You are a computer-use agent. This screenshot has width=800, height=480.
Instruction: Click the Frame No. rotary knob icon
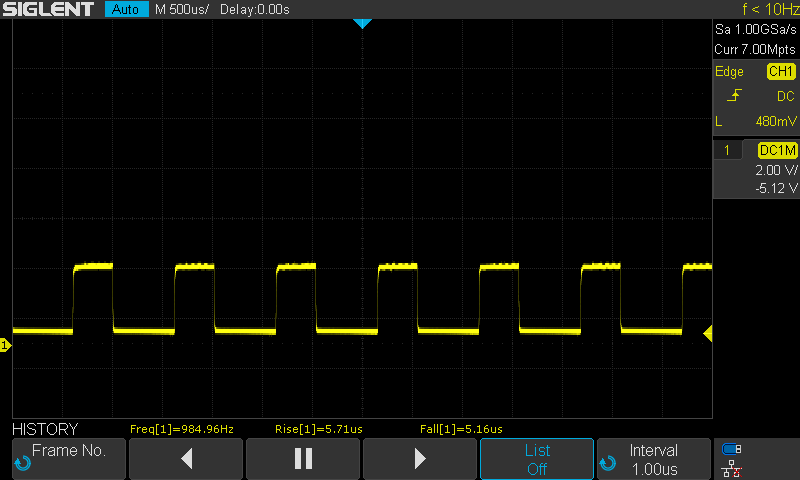tap(22, 463)
